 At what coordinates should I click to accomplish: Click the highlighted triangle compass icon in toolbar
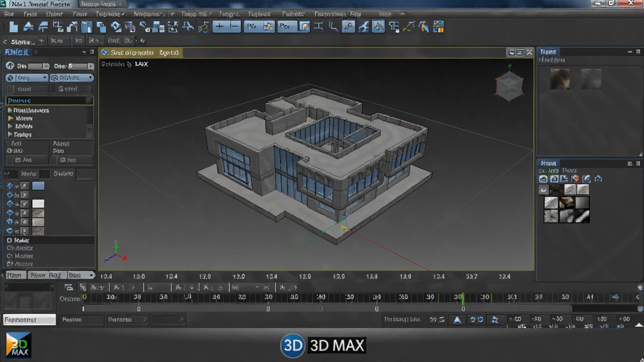click(x=378, y=27)
